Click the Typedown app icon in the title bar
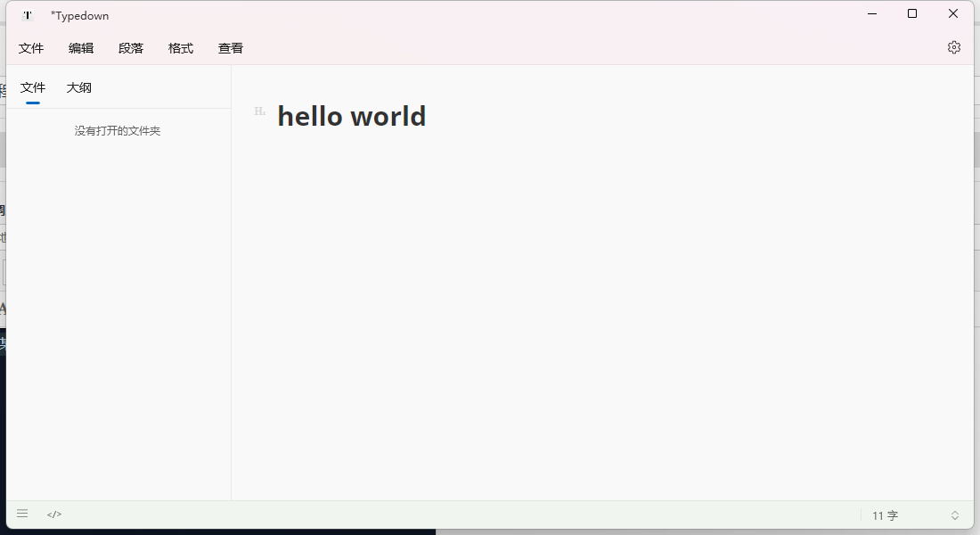Image resolution: width=980 pixels, height=535 pixels. pyautogui.click(x=27, y=14)
